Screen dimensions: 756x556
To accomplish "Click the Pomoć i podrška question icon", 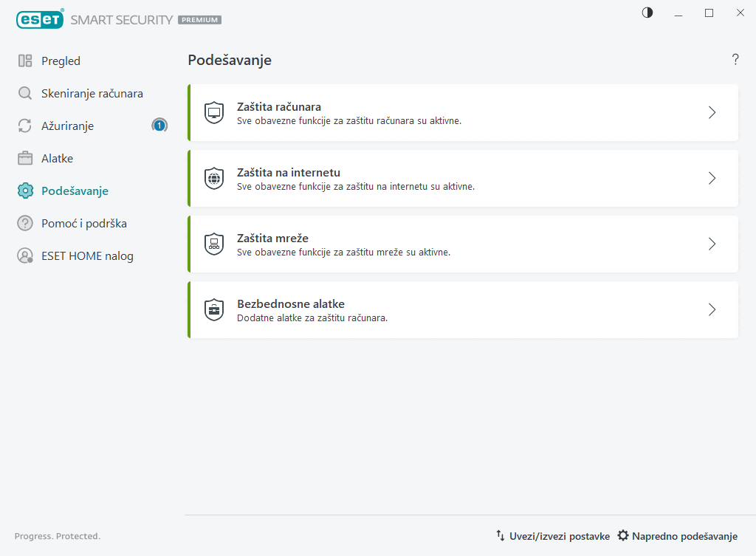I will coord(25,223).
